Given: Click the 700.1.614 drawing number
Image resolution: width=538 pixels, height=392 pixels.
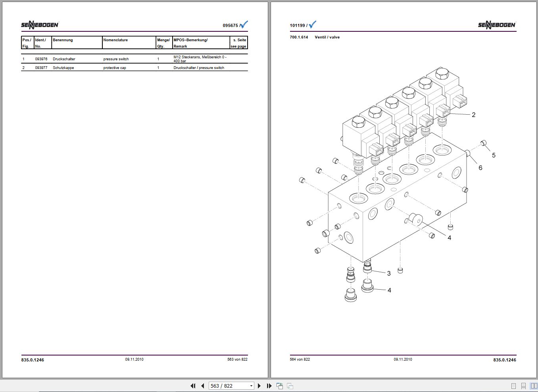Looking at the screenshot, I should pos(299,37).
